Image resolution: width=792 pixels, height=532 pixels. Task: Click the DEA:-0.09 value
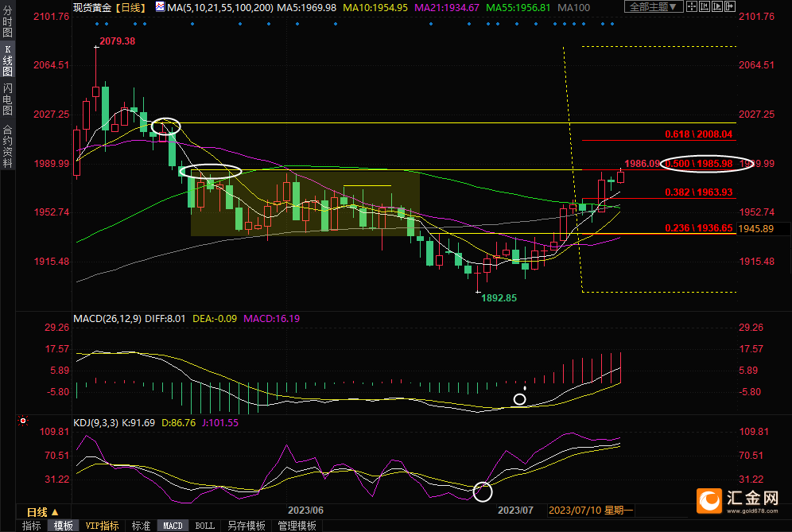click(x=215, y=319)
